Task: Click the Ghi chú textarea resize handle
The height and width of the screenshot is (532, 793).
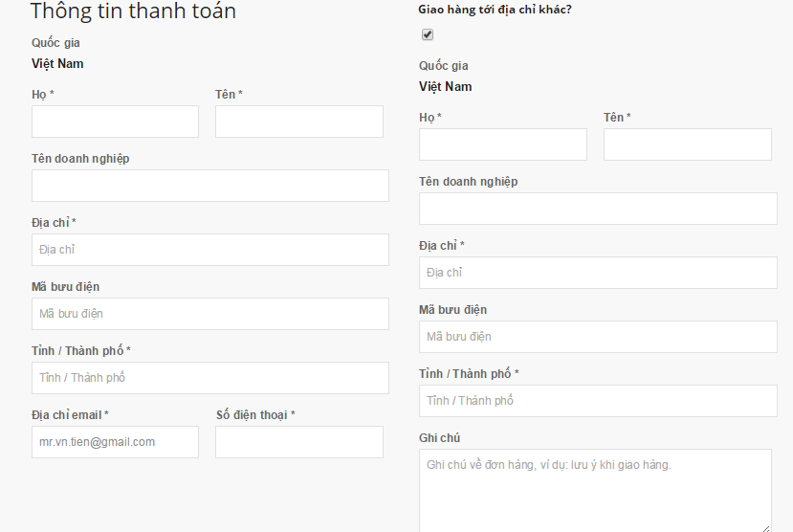Action: tap(766, 527)
